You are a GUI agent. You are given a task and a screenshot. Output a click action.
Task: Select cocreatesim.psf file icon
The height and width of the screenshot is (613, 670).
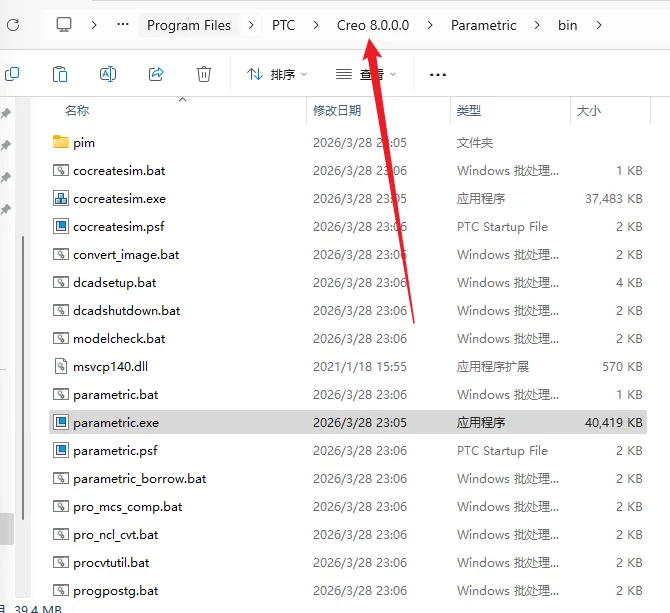[x=61, y=226]
